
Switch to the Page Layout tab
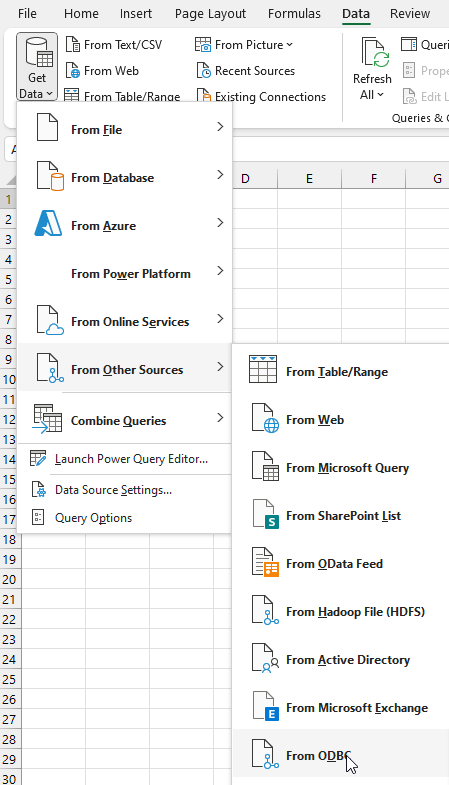pos(210,14)
